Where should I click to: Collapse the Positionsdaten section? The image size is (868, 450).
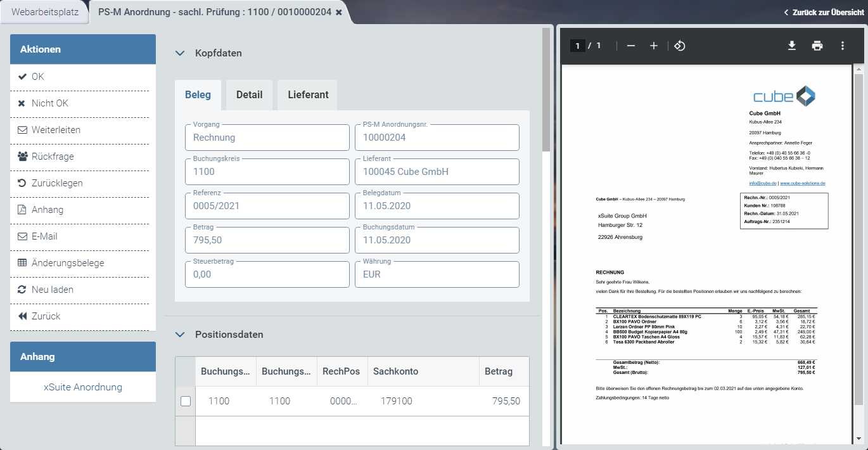179,335
